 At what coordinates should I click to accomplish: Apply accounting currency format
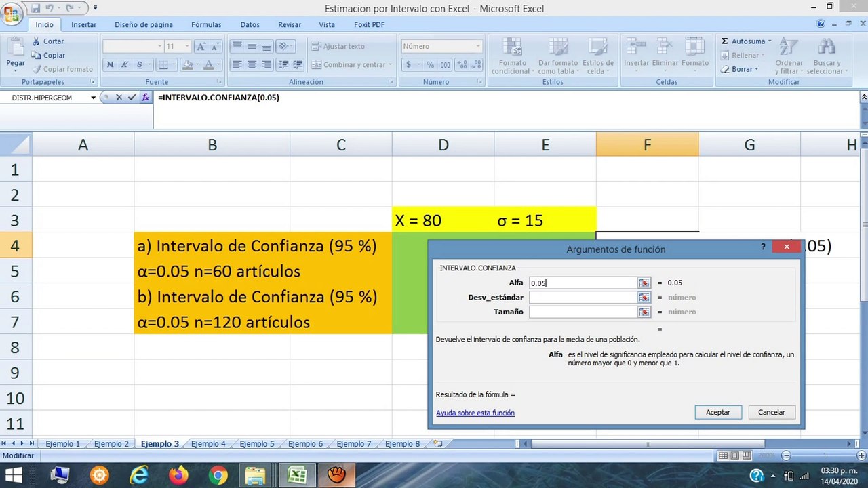tap(409, 65)
